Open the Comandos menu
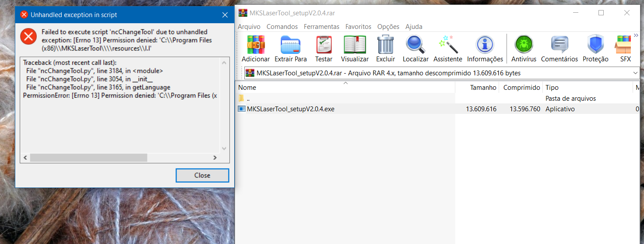 (x=282, y=27)
